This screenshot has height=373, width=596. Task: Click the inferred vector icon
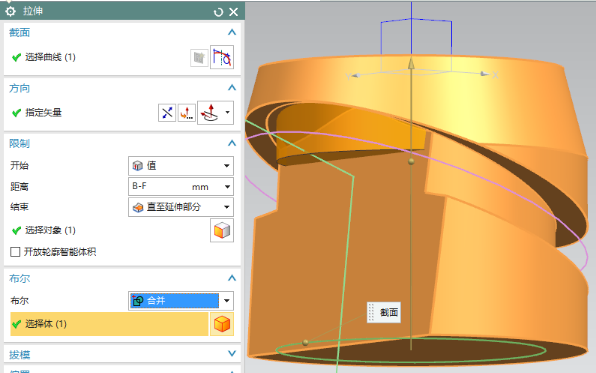click(210, 113)
